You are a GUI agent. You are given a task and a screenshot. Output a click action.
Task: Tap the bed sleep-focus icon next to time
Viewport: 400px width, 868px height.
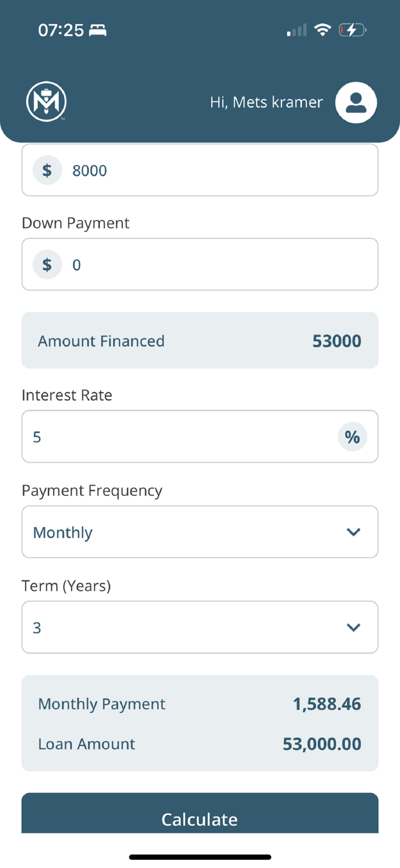[98, 30]
